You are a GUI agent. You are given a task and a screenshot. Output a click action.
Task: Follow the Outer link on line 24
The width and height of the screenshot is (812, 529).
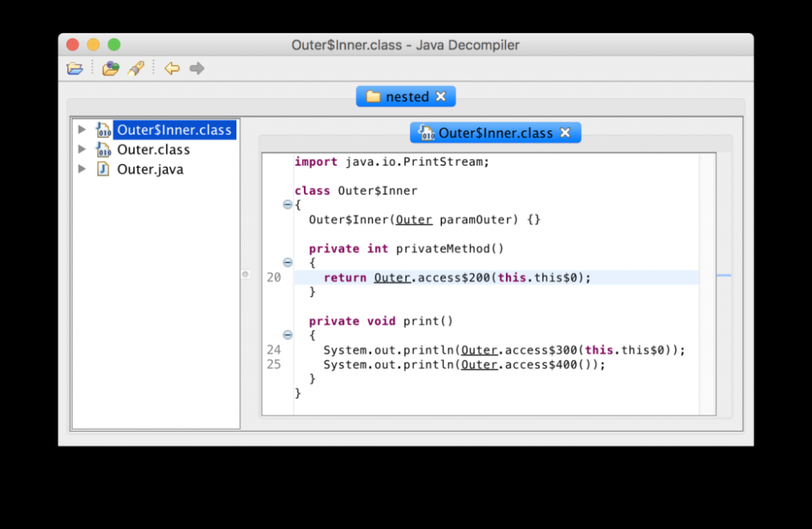479,350
